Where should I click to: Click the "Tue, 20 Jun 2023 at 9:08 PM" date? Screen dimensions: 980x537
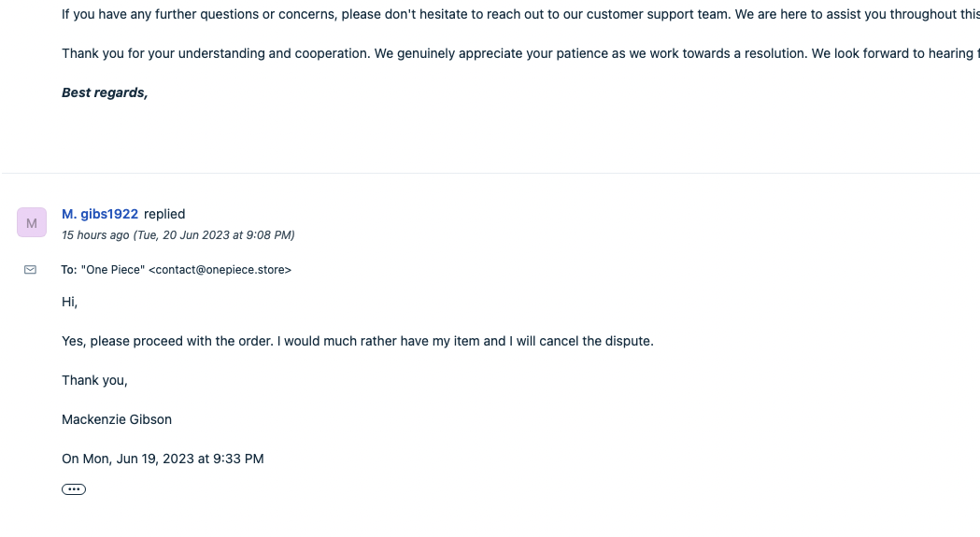click(x=214, y=235)
